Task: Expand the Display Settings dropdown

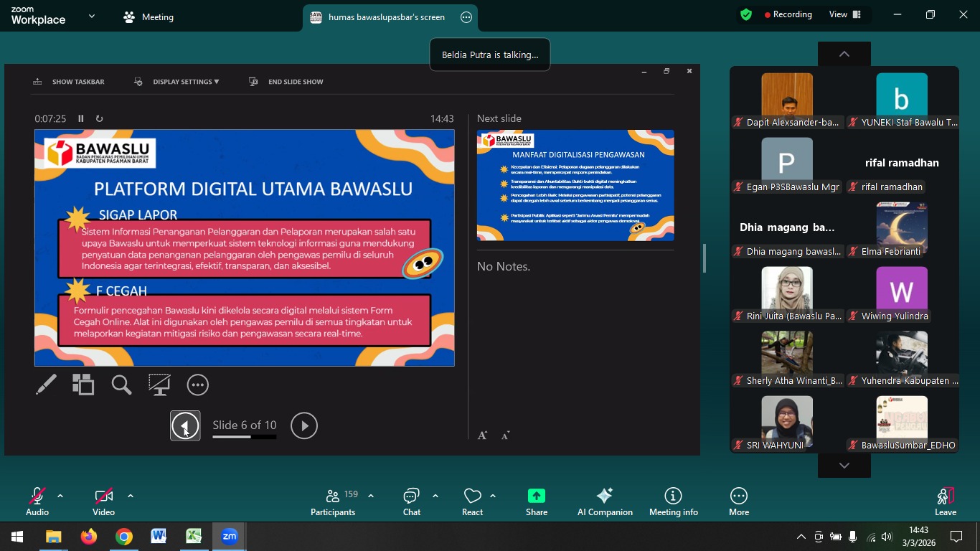Action: [185, 82]
